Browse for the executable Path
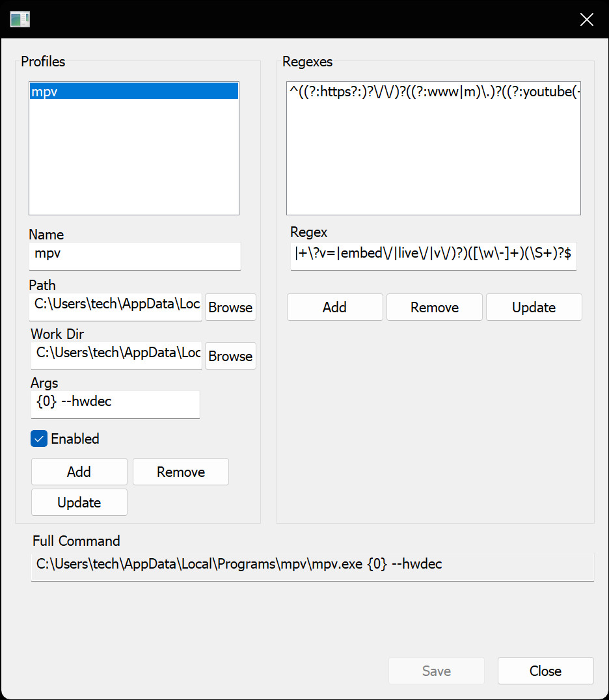 (x=230, y=307)
